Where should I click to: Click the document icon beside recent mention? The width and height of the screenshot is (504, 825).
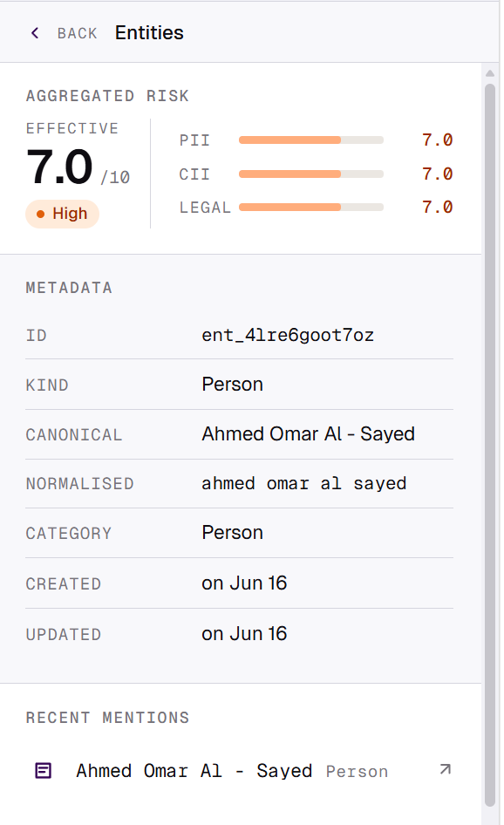[43, 770]
